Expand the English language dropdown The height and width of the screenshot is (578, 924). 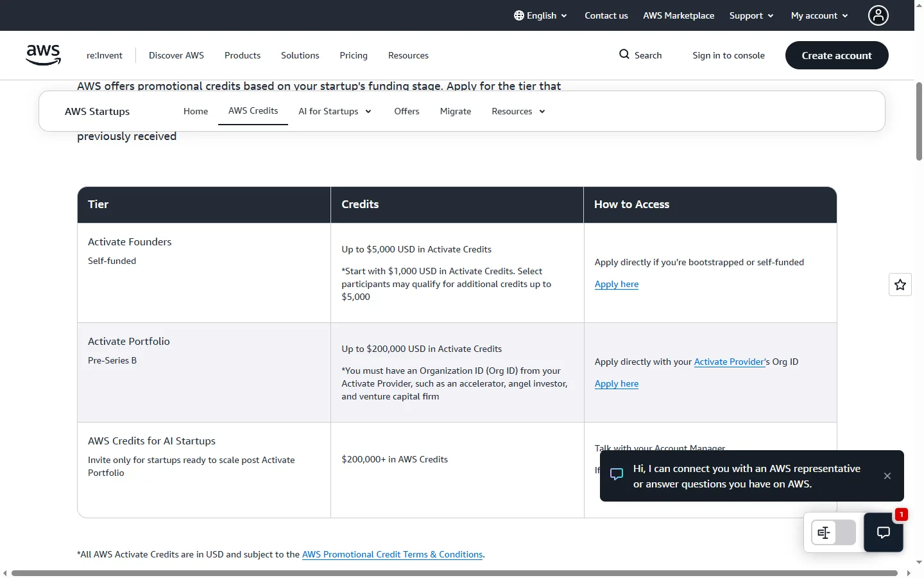pyautogui.click(x=541, y=15)
